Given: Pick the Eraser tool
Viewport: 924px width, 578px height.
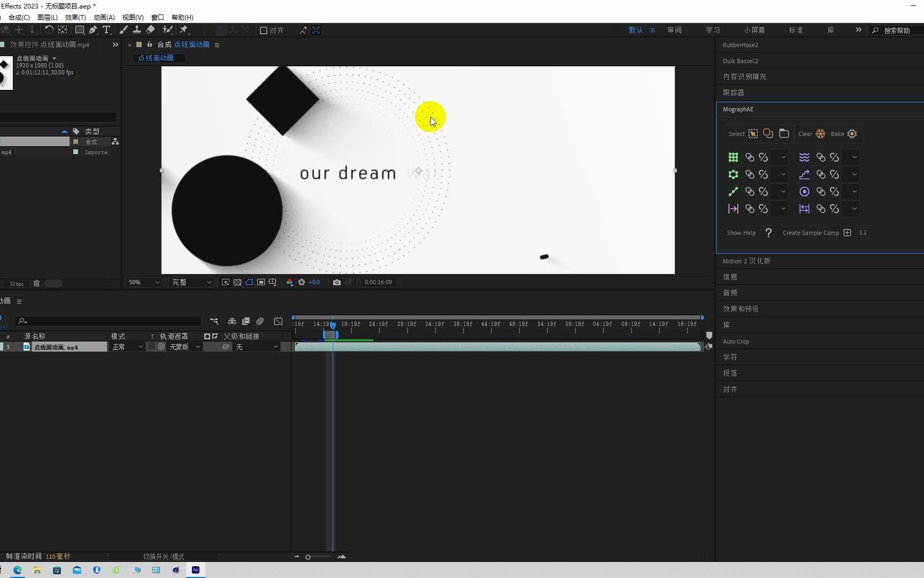Looking at the screenshot, I should pyautogui.click(x=150, y=30).
